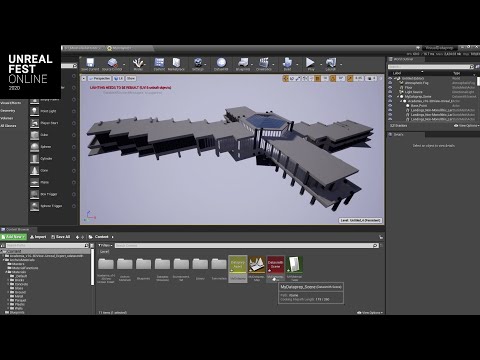480x360 pixels.
Task: Select the red Datasmith Scene asset thumbnail
Action: (275, 265)
